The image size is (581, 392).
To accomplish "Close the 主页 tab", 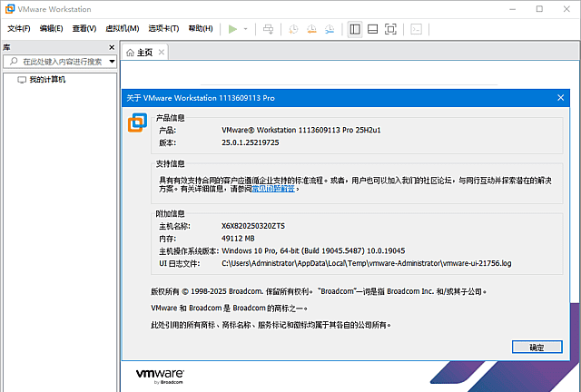I will pyautogui.click(x=162, y=53).
